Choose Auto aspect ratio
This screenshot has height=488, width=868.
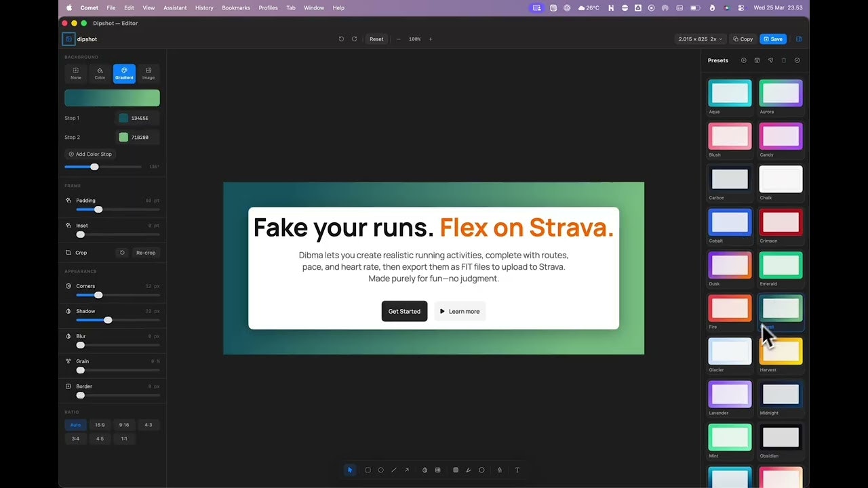pos(75,425)
